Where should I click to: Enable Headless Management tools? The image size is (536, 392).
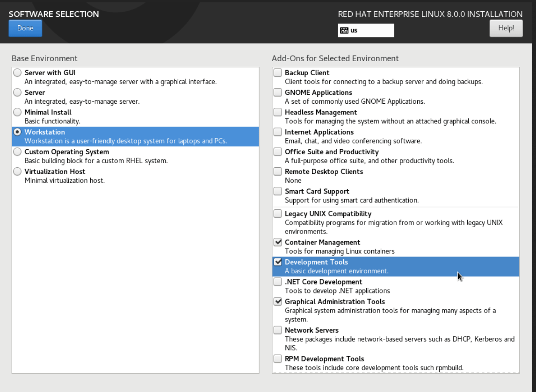coord(277,112)
